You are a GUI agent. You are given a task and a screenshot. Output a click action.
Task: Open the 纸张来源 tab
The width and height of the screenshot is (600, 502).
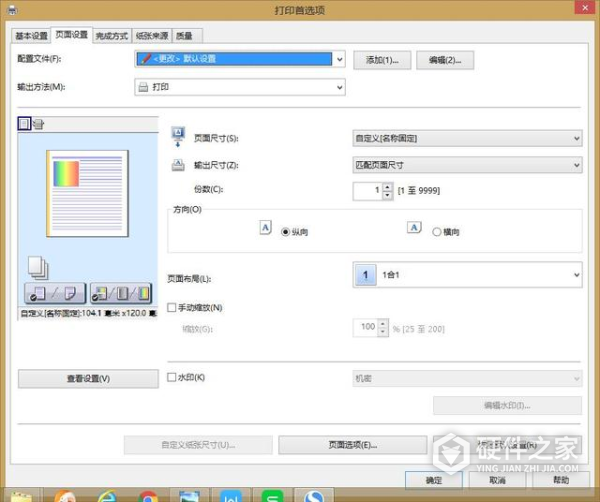click(x=152, y=36)
